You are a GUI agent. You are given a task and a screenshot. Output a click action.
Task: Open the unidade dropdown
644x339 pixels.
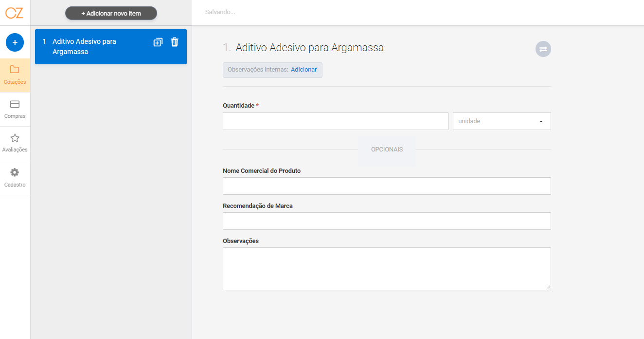pos(501,121)
